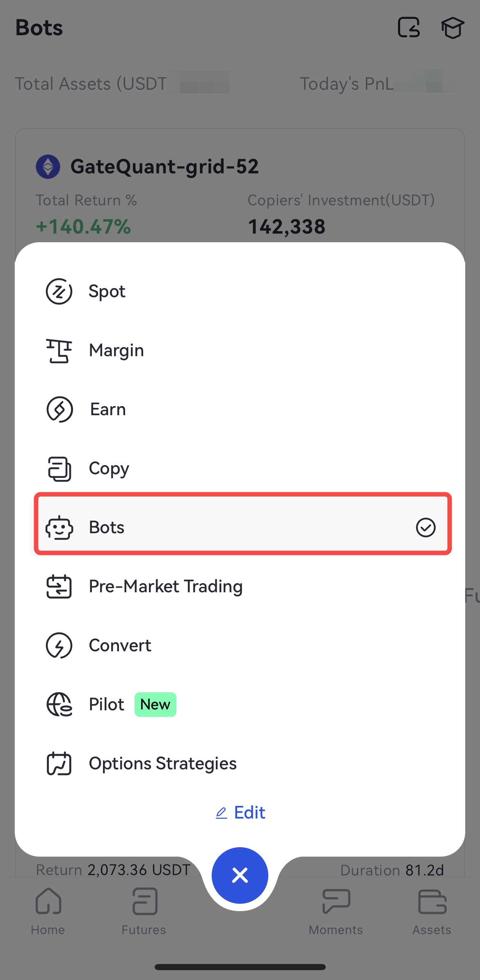Open the tutorial graduation cap icon
This screenshot has width=480, height=980.
tap(453, 28)
